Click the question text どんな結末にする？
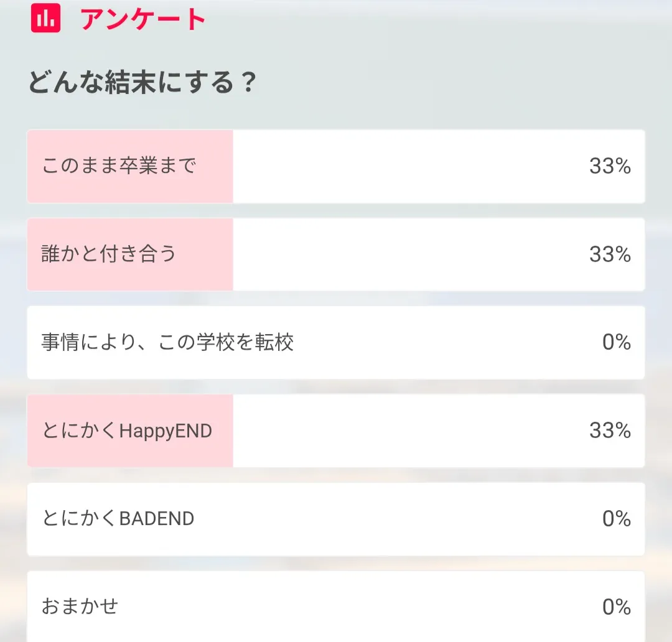 pyautogui.click(x=142, y=83)
